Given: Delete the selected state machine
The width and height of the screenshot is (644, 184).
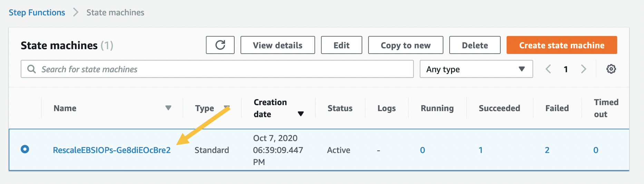Looking at the screenshot, I should click(475, 45).
